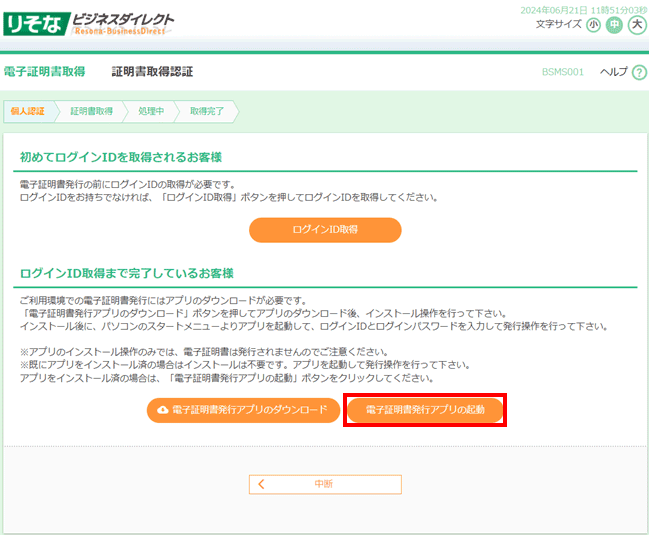Viewport: 649px width, 535px height.
Task: Click 電子証明書発行アプリの起動 button
Action: [x=425, y=410]
